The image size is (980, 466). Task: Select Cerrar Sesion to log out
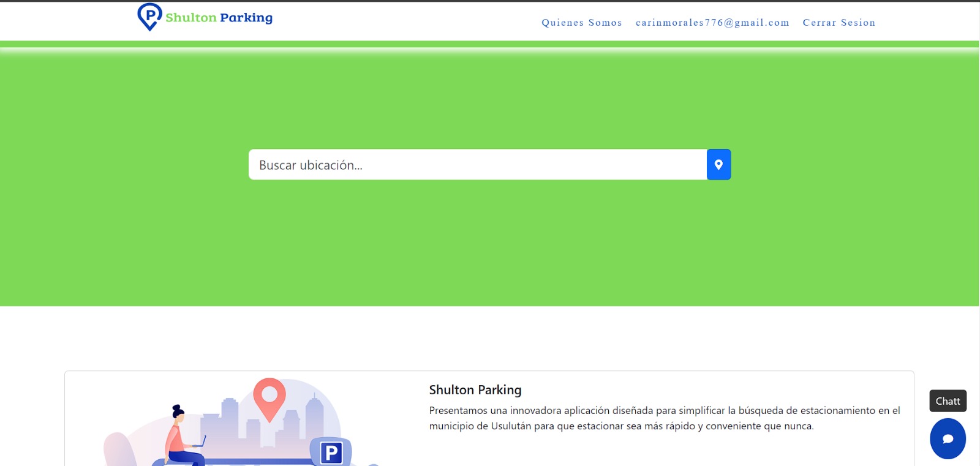839,23
